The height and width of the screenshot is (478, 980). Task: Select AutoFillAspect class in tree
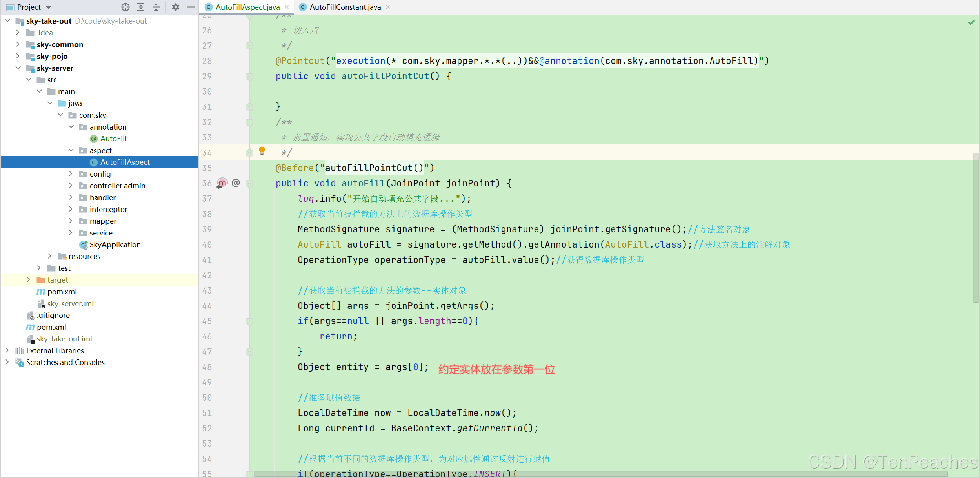tap(125, 162)
